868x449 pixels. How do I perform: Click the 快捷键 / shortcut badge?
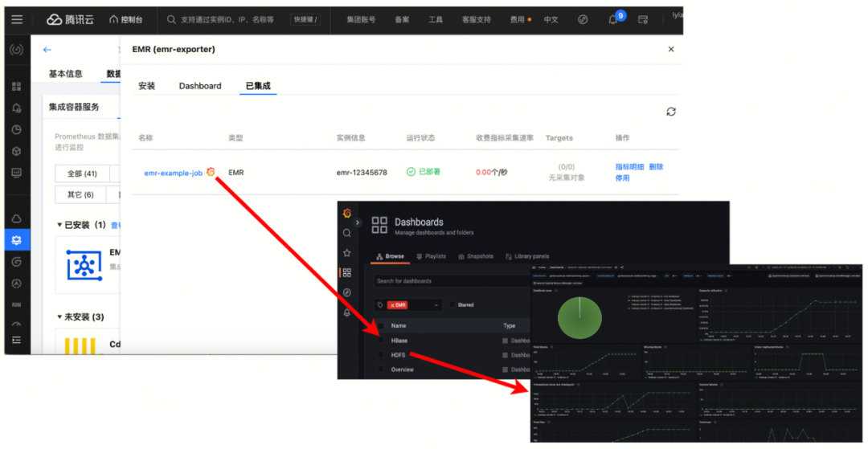(305, 19)
